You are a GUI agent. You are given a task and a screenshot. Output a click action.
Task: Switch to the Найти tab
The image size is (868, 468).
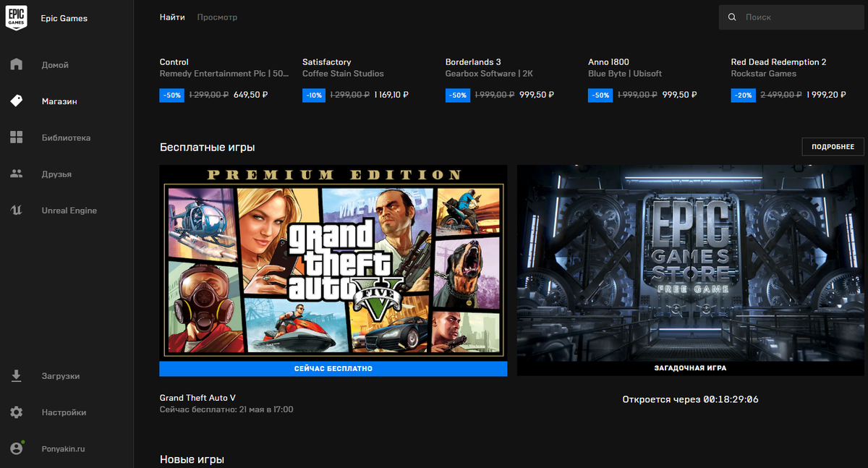point(172,17)
